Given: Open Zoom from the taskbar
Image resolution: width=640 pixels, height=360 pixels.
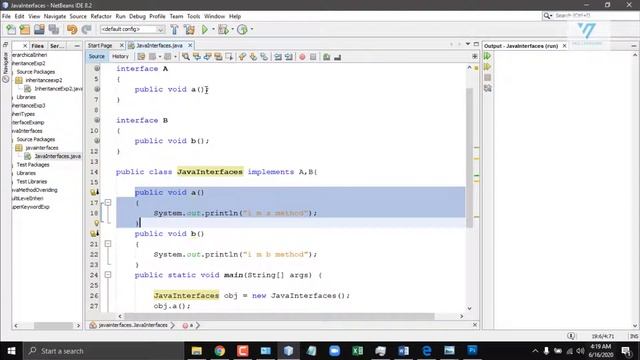Looking at the screenshot, I should [335, 351].
